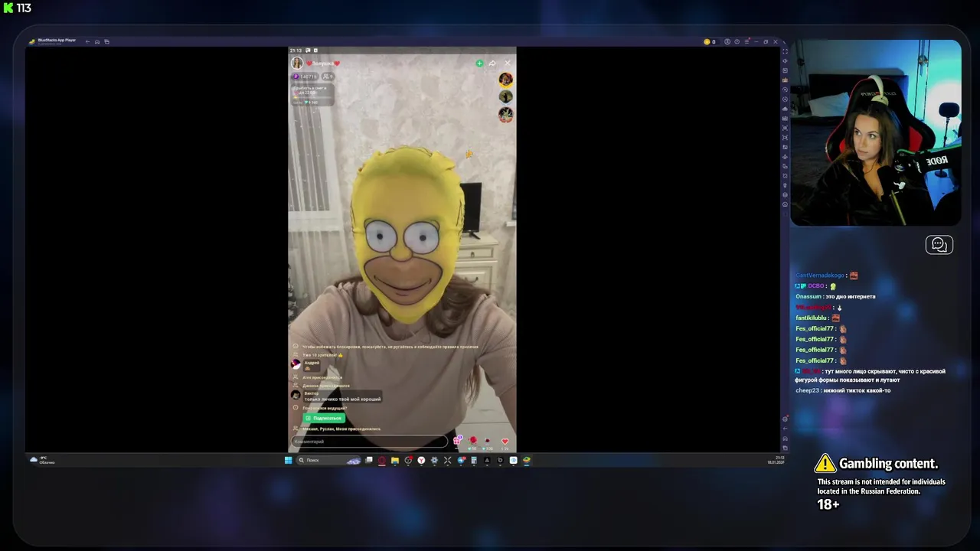Click the green Подписаться button
This screenshot has height=551, width=980.
click(324, 419)
